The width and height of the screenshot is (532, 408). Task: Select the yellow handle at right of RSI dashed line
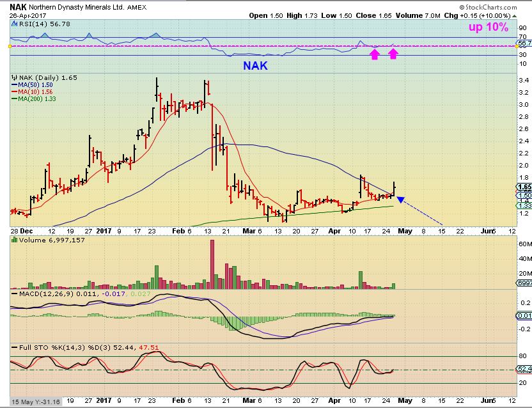click(517, 46)
